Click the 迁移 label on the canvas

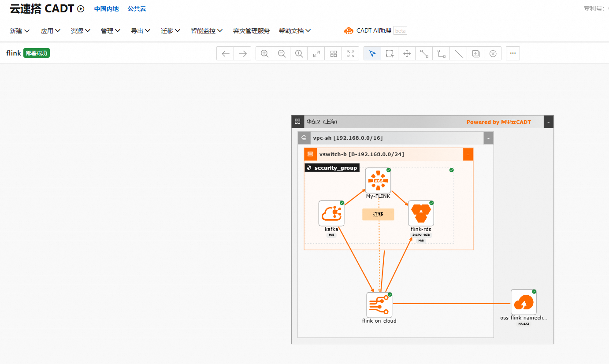[378, 214]
